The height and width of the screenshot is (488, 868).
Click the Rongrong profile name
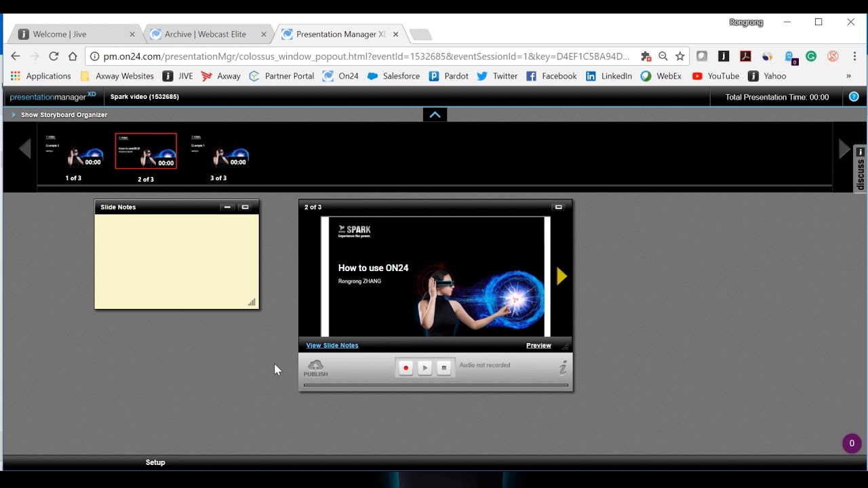tap(746, 22)
